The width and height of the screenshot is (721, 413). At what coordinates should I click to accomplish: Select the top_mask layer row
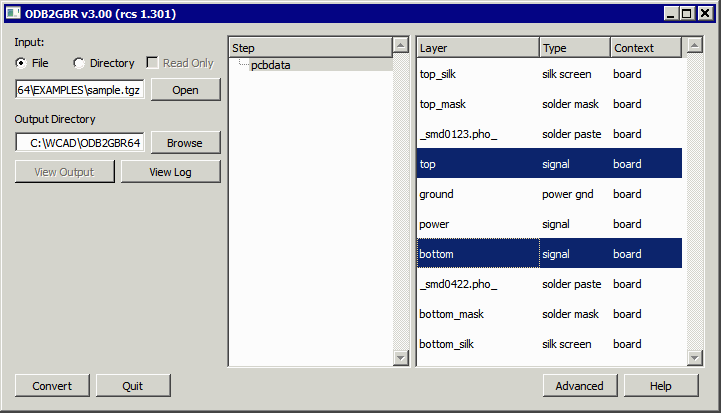coord(549,104)
